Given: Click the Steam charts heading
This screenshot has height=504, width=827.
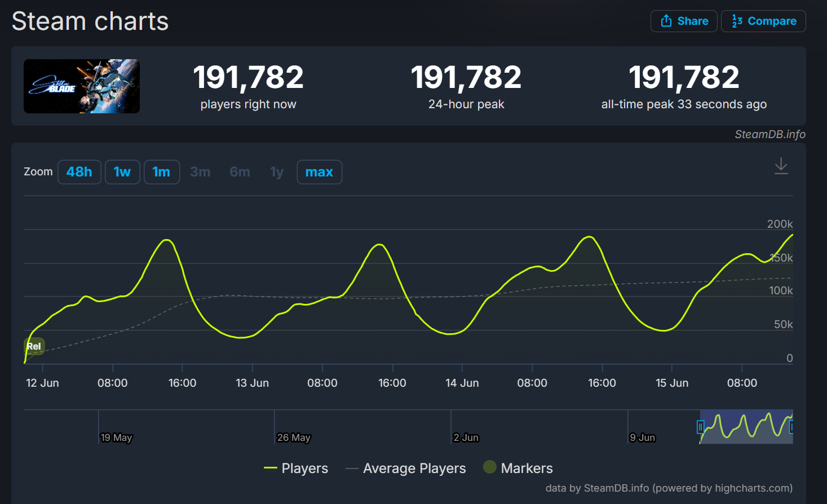Looking at the screenshot, I should 90,21.
